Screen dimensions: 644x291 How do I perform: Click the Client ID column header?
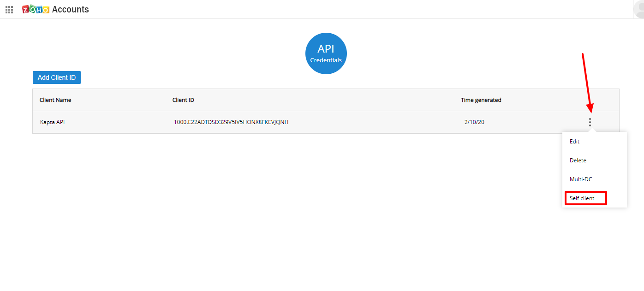coord(183,100)
